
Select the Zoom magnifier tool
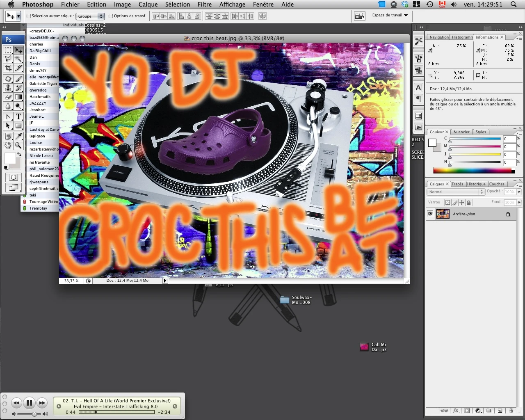click(18, 145)
